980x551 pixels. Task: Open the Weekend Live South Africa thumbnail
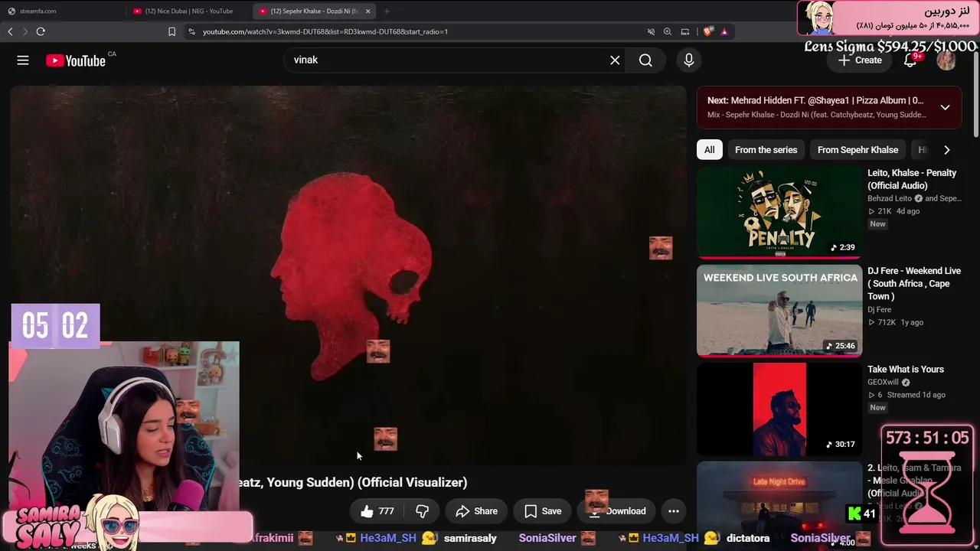(x=779, y=311)
